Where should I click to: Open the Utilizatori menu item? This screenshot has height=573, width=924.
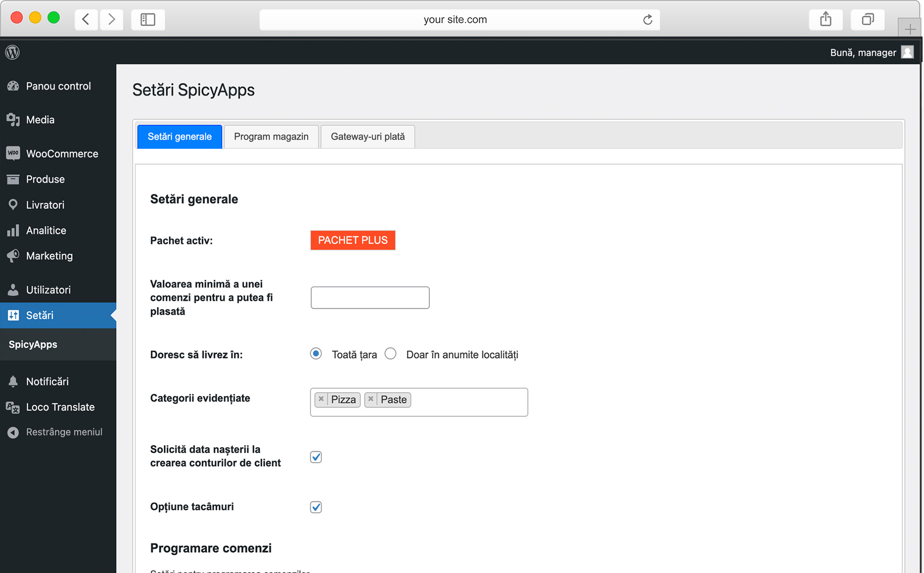click(x=58, y=290)
